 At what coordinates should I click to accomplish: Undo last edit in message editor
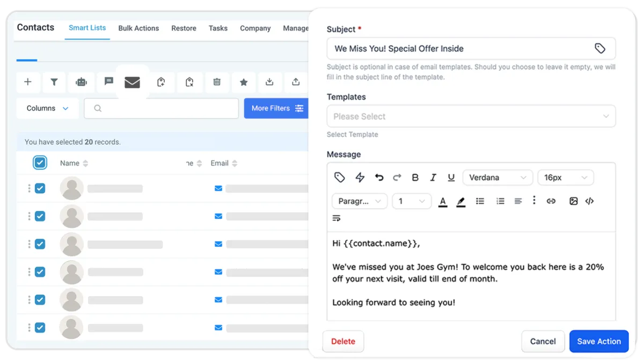click(379, 178)
